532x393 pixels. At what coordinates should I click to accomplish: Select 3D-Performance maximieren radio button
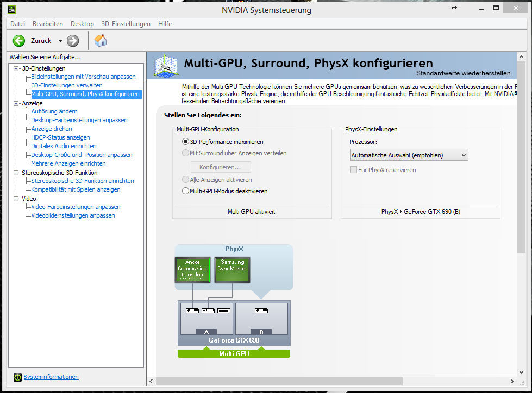tap(185, 142)
